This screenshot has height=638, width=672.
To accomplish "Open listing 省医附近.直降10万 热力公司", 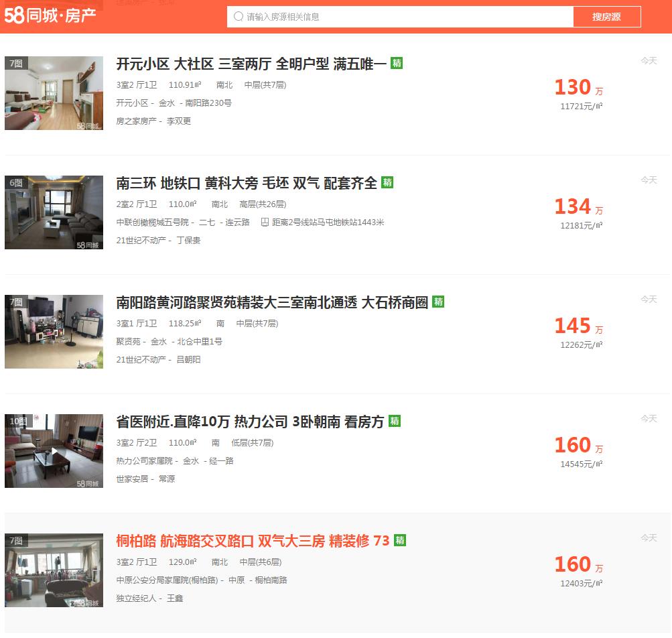I will (250, 422).
